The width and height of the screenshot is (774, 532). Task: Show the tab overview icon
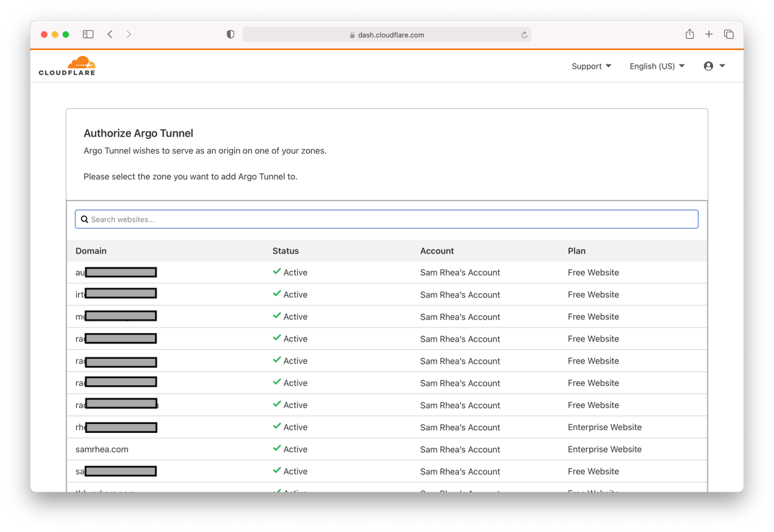pos(728,34)
